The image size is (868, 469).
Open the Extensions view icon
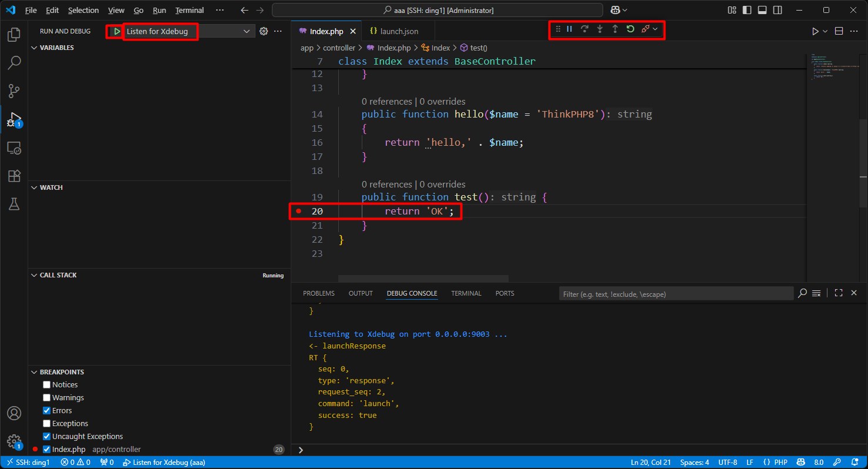pyautogui.click(x=14, y=176)
